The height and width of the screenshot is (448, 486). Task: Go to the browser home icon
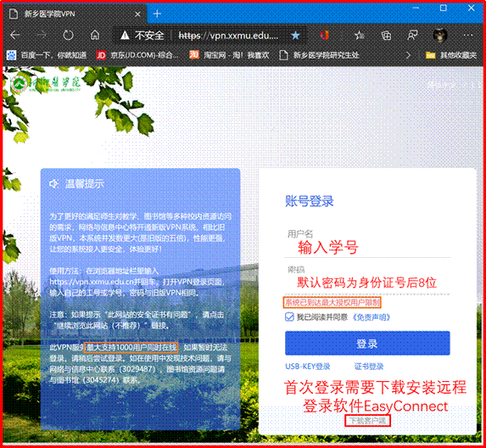[95, 36]
